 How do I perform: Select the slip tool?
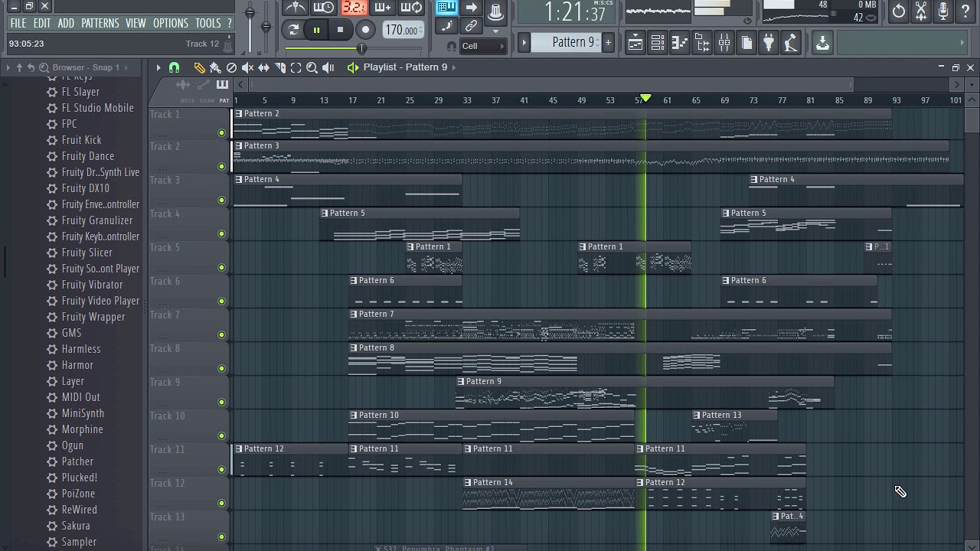[x=263, y=67]
